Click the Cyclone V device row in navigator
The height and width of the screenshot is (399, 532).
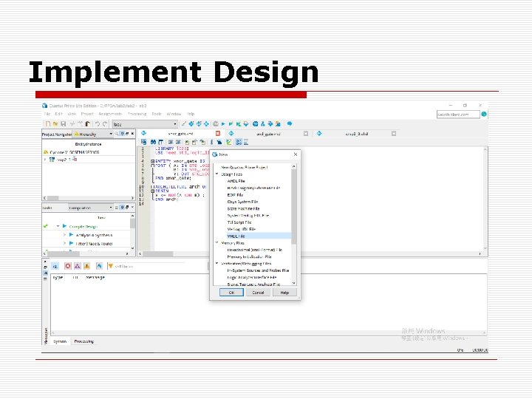(x=89, y=152)
